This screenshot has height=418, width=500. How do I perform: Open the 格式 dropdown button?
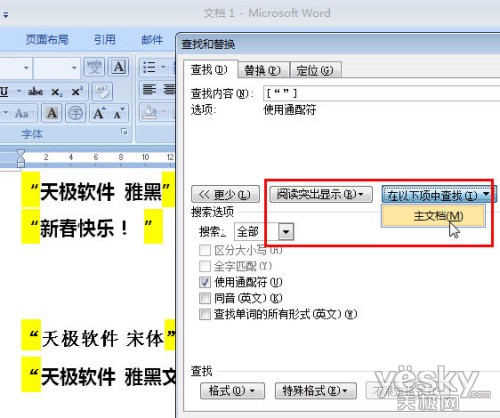(232, 390)
